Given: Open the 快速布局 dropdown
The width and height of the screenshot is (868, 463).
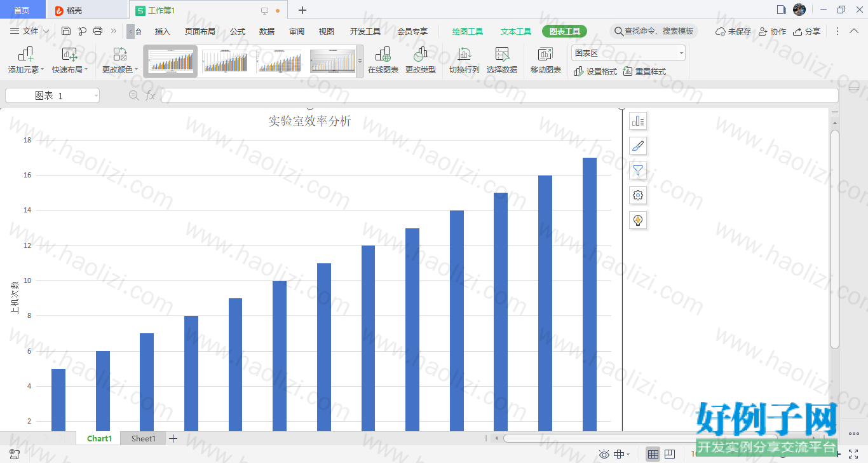Looking at the screenshot, I should pos(70,61).
